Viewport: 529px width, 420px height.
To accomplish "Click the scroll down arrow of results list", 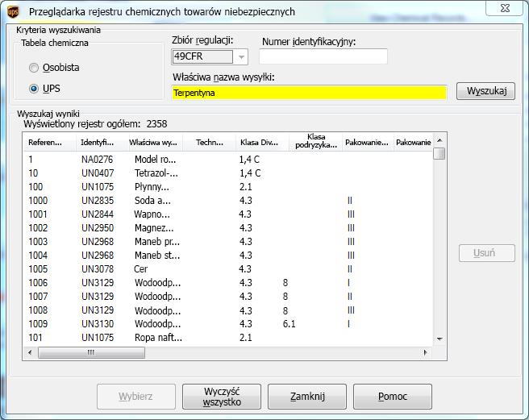I will click(439, 339).
